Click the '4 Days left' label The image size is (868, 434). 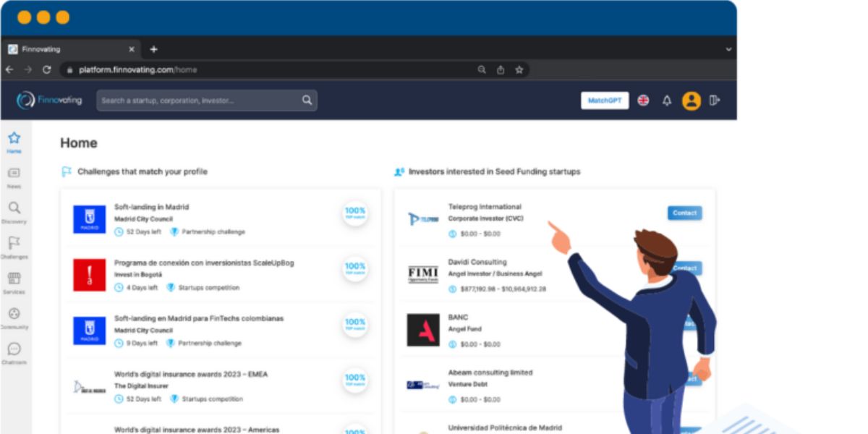142,288
